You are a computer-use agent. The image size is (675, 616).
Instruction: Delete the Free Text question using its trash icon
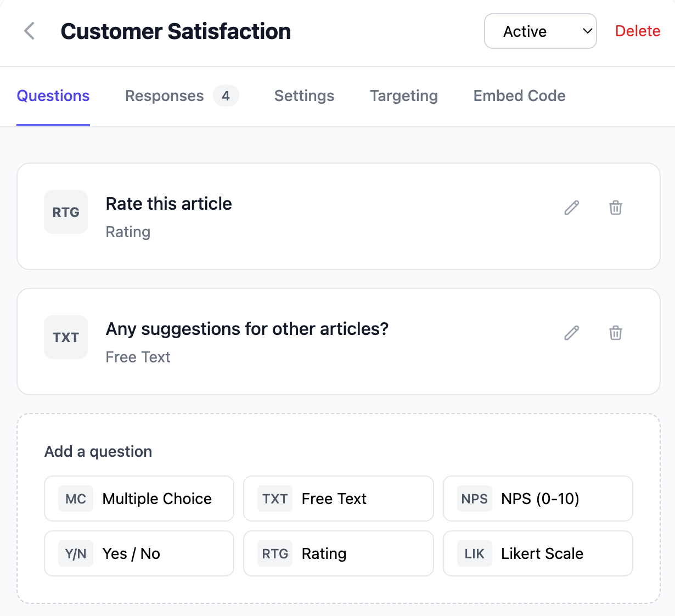615,333
